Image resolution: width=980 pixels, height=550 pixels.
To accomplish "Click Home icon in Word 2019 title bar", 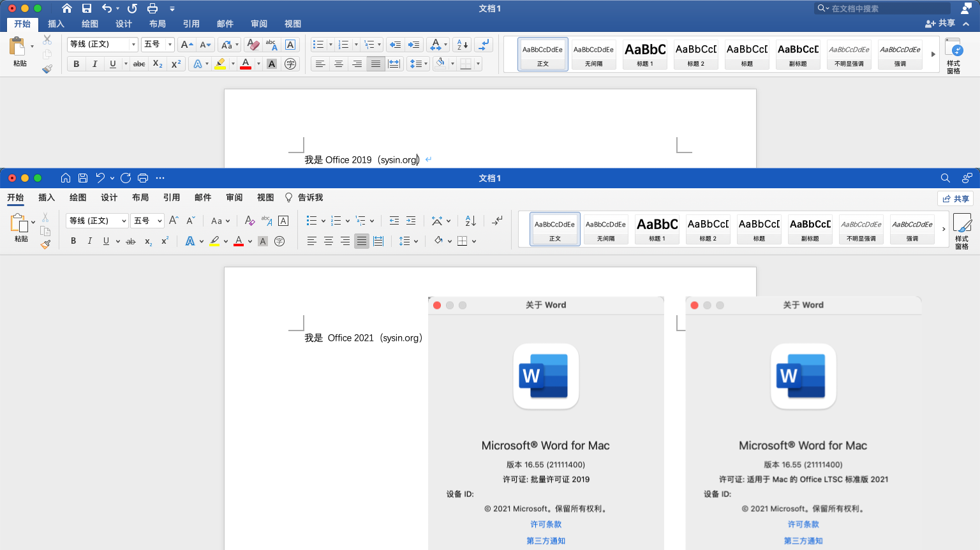I will [67, 8].
